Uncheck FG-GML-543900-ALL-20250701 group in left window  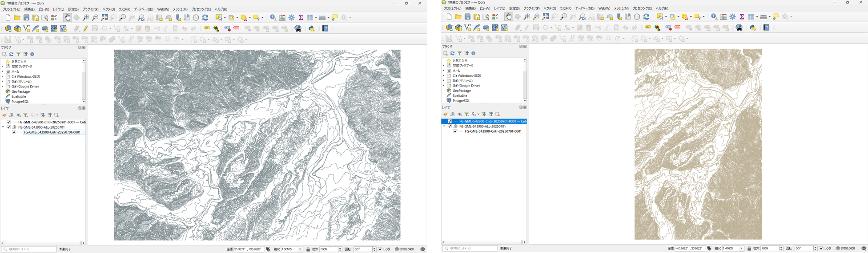click(8, 127)
